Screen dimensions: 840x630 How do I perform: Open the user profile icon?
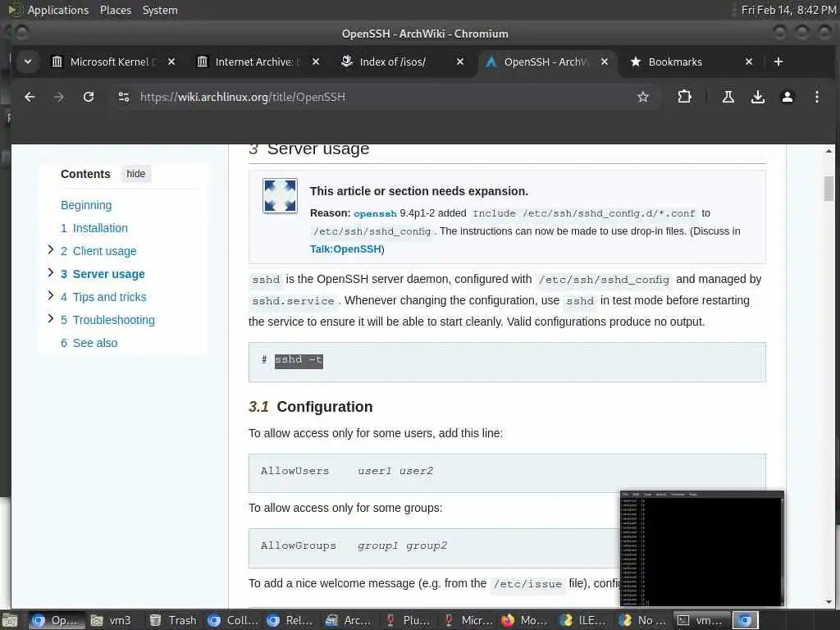point(787,97)
